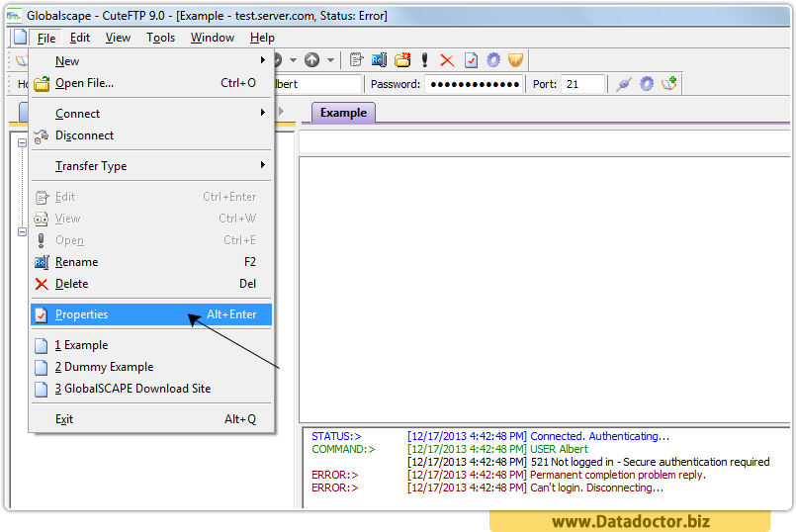
Task: Click the quick connect plug icon
Action: (x=624, y=84)
